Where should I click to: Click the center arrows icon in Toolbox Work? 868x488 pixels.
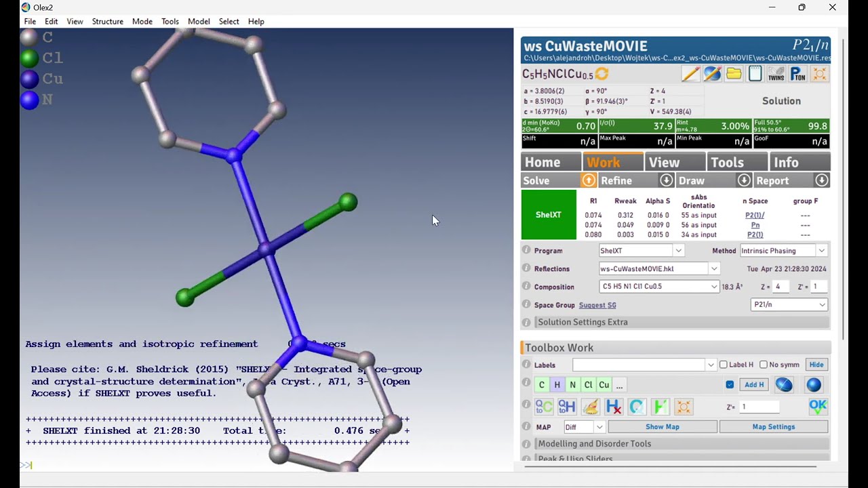tap(683, 407)
